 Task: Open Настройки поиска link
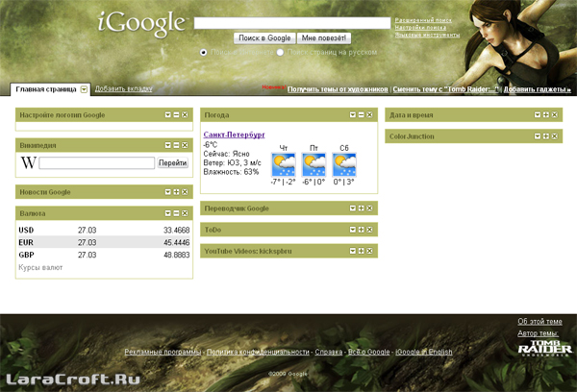pos(420,27)
